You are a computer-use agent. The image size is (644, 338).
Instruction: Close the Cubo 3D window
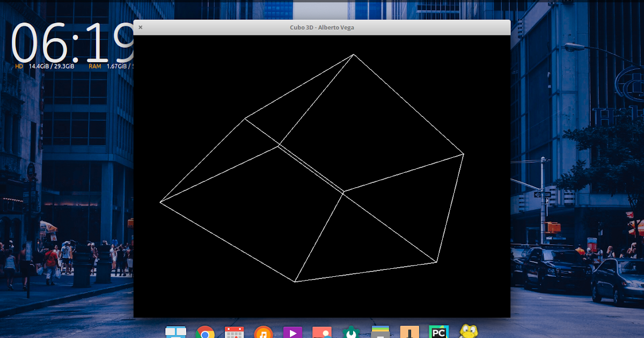[x=141, y=27]
